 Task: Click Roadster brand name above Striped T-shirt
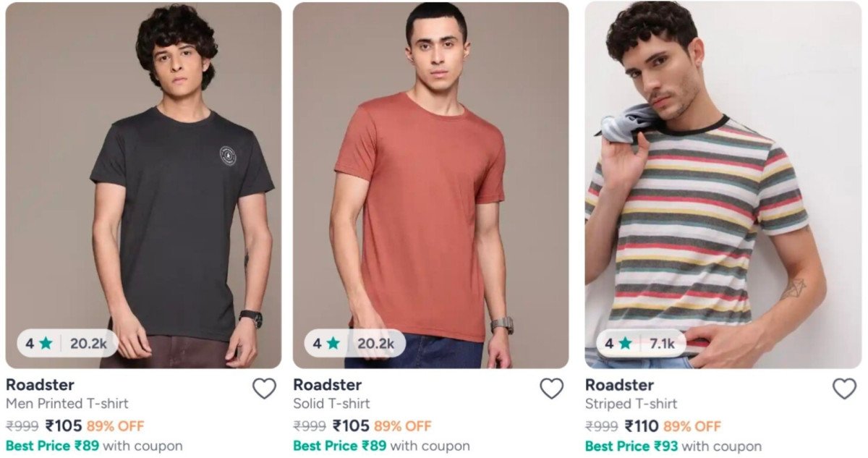tap(619, 385)
